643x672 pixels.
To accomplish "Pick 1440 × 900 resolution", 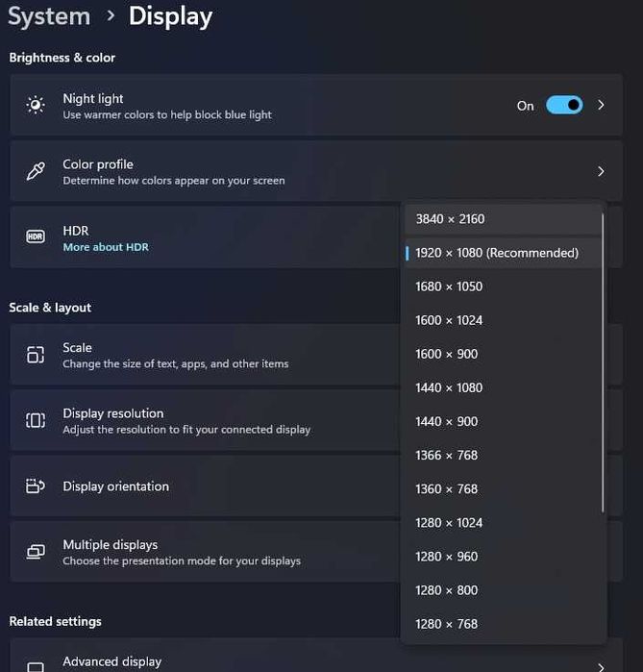I will coord(502,422).
